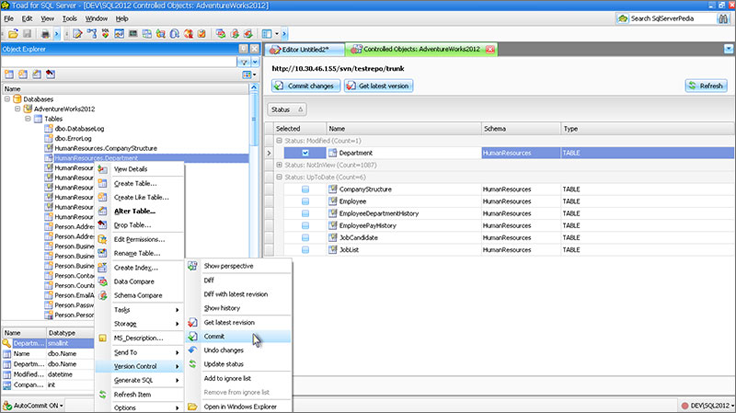Screen dimensions: 736x413
Task: Uncheck the Department row Selected checkbox
Action: 305,153
